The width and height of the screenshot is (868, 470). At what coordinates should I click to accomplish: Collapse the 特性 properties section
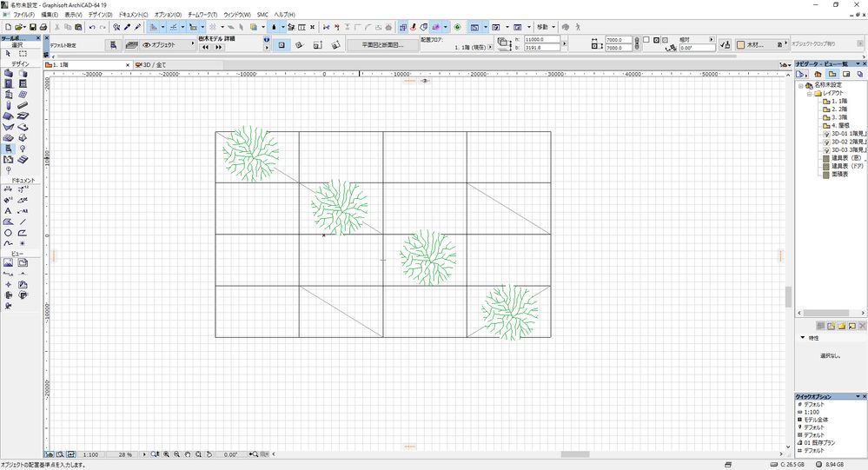coord(803,338)
